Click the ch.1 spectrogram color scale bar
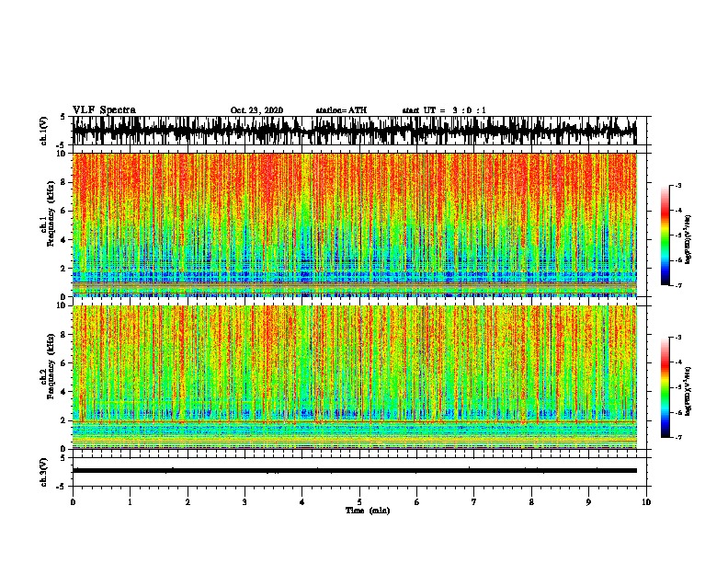The width and height of the screenshot is (728, 563). (x=665, y=236)
